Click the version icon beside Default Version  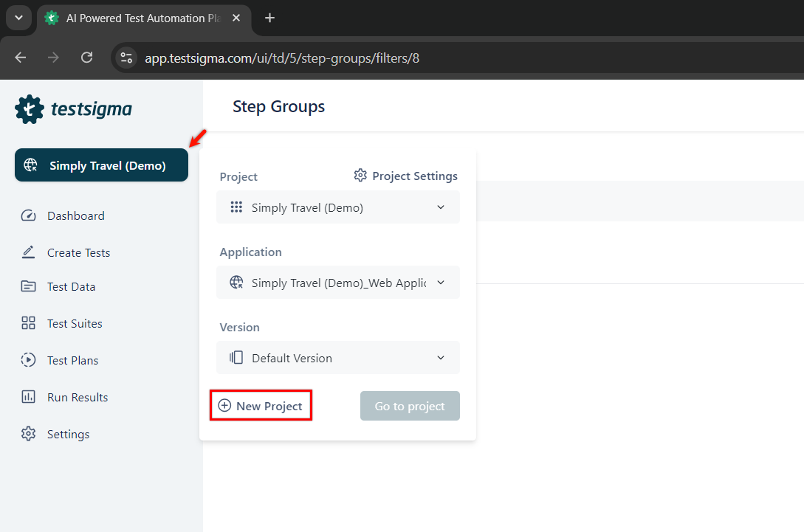click(x=236, y=358)
